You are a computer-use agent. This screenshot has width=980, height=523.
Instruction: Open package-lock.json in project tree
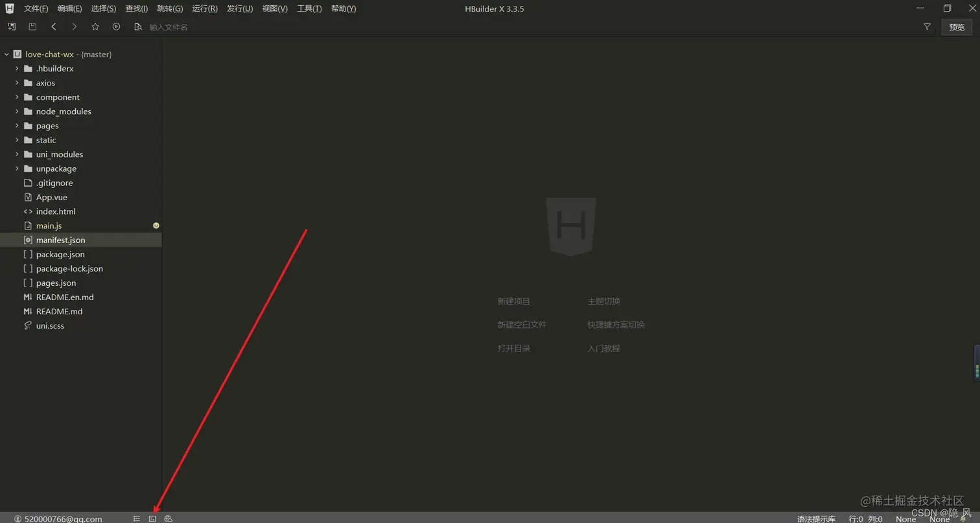click(69, 268)
